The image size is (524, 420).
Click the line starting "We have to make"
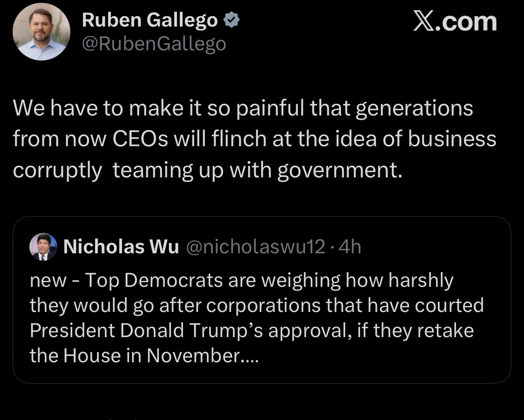coord(242,108)
